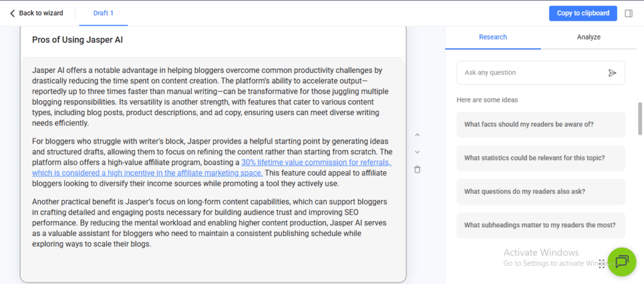Toggle the side panel layout icon

(x=628, y=13)
